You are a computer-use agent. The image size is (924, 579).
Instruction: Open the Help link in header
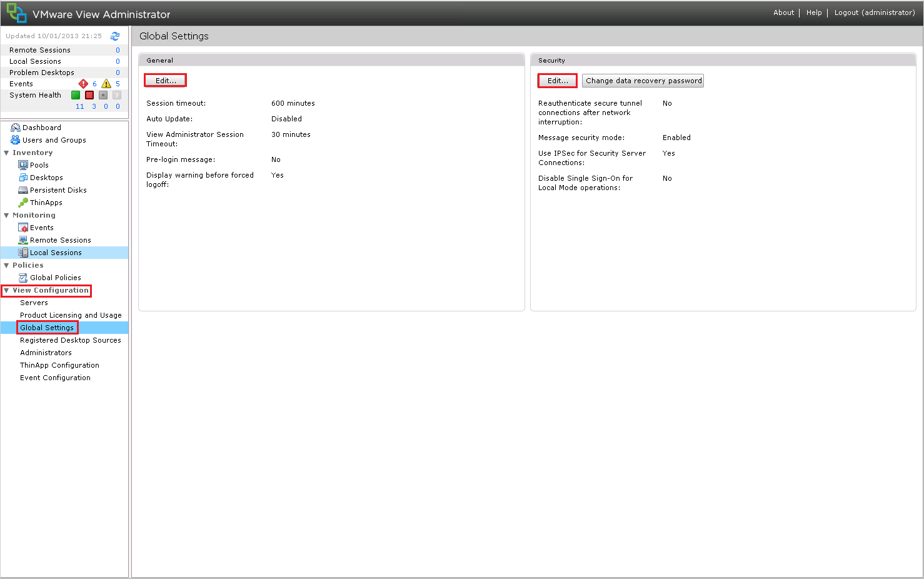[x=814, y=13]
